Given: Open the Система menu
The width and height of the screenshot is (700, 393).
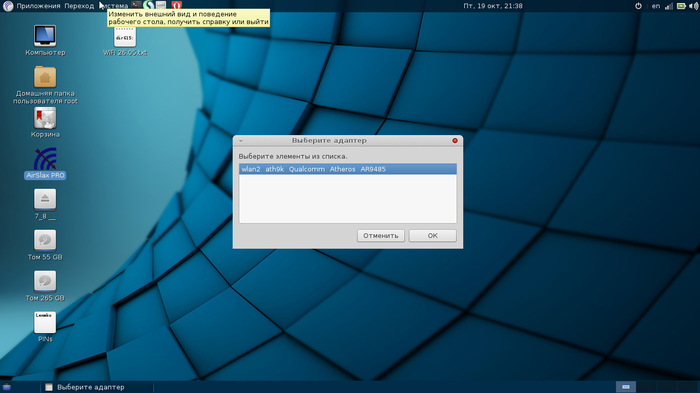Looking at the screenshot, I should point(114,6).
